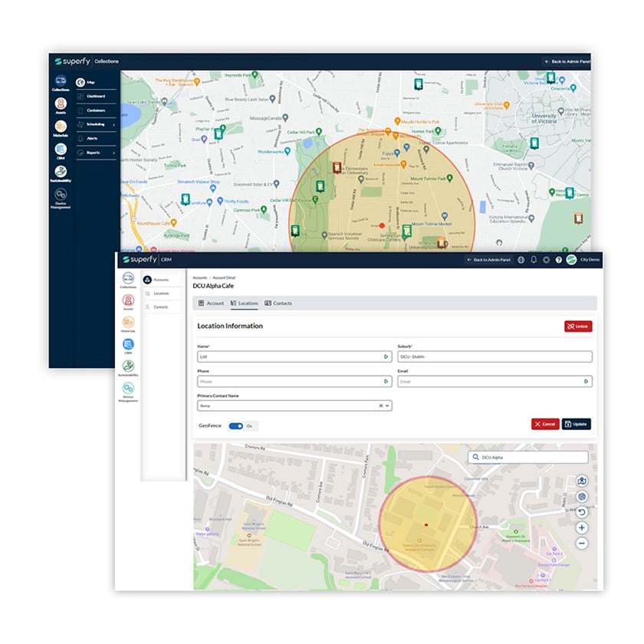Click the red Unlink button

click(578, 327)
